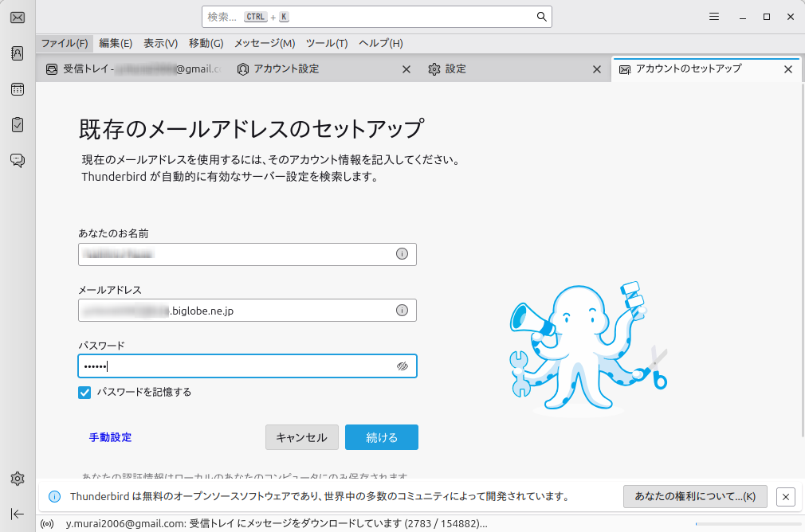Viewport: 805px width, 532px height.
Task: Open the Mail space in sidebar
Action: click(x=17, y=18)
